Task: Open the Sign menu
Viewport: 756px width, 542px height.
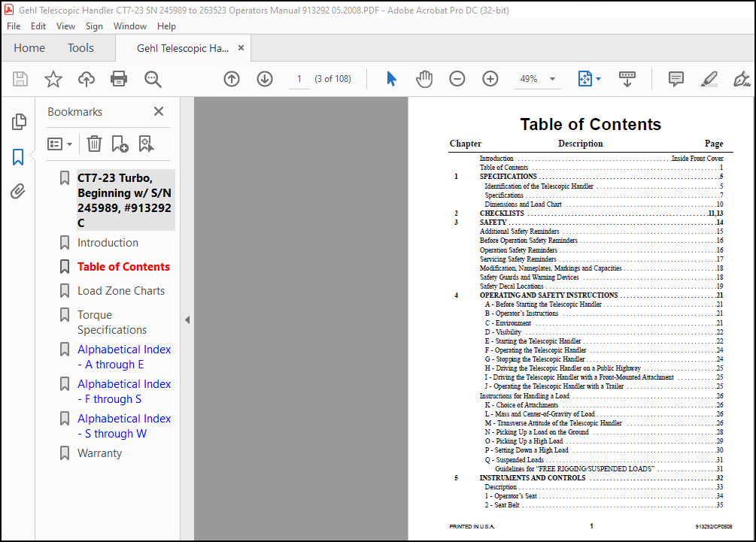Action: coord(94,26)
